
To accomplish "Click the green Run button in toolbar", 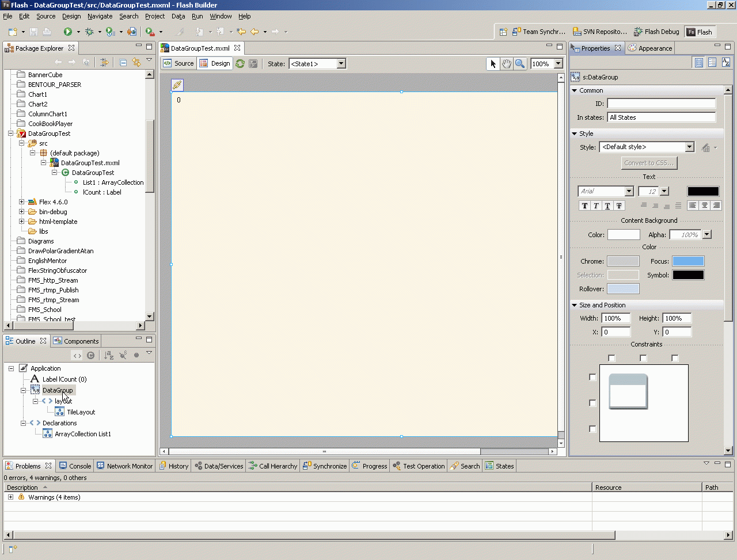I will 68,32.
